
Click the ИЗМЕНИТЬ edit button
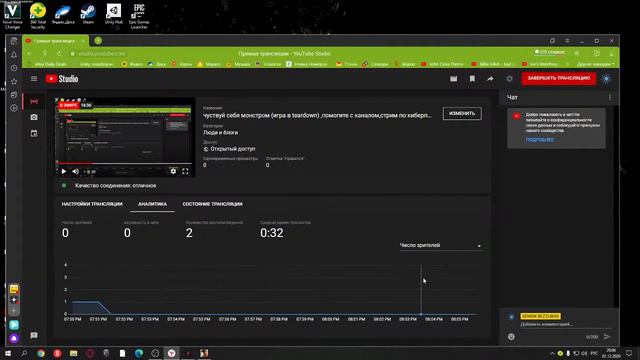[462, 113]
